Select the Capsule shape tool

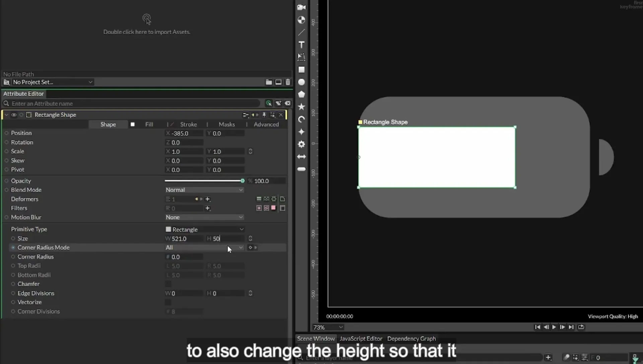(x=301, y=169)
